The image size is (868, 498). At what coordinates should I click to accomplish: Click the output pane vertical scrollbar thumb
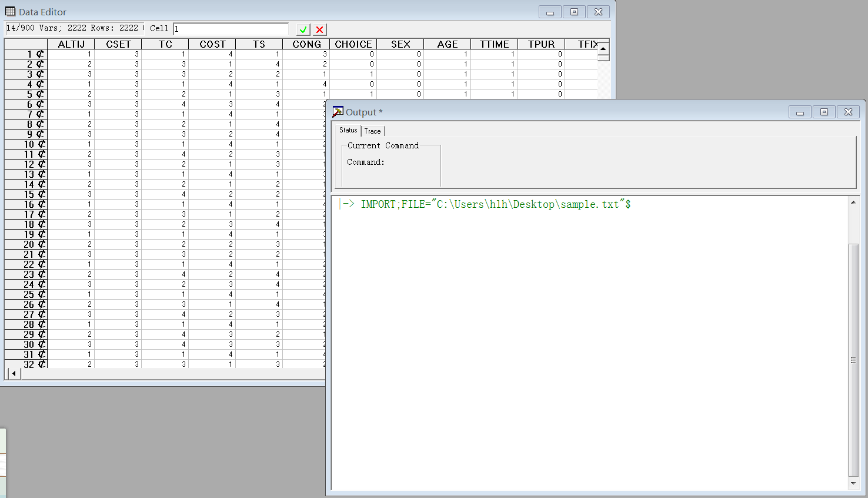[x=853, y=359]
